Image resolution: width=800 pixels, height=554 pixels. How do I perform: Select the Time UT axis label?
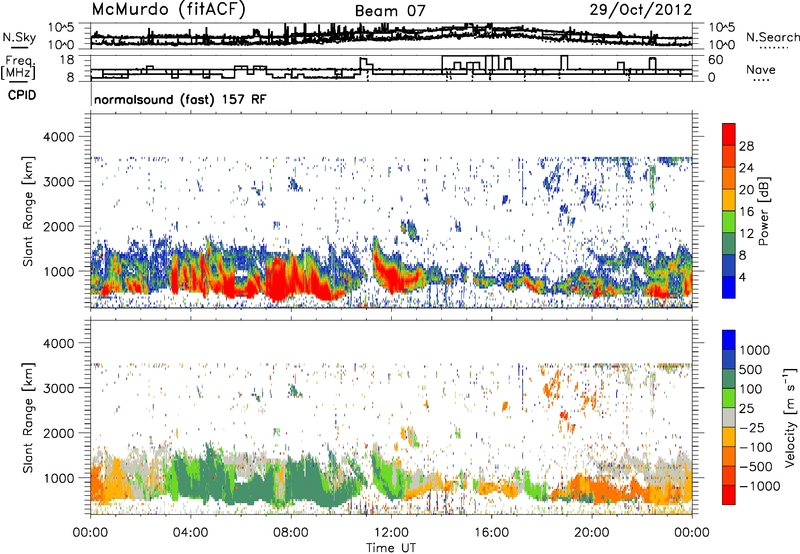point(391,548)
